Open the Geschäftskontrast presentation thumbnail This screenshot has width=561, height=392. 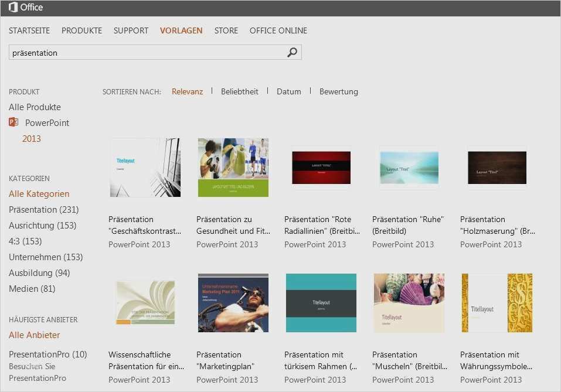point(145,168)
